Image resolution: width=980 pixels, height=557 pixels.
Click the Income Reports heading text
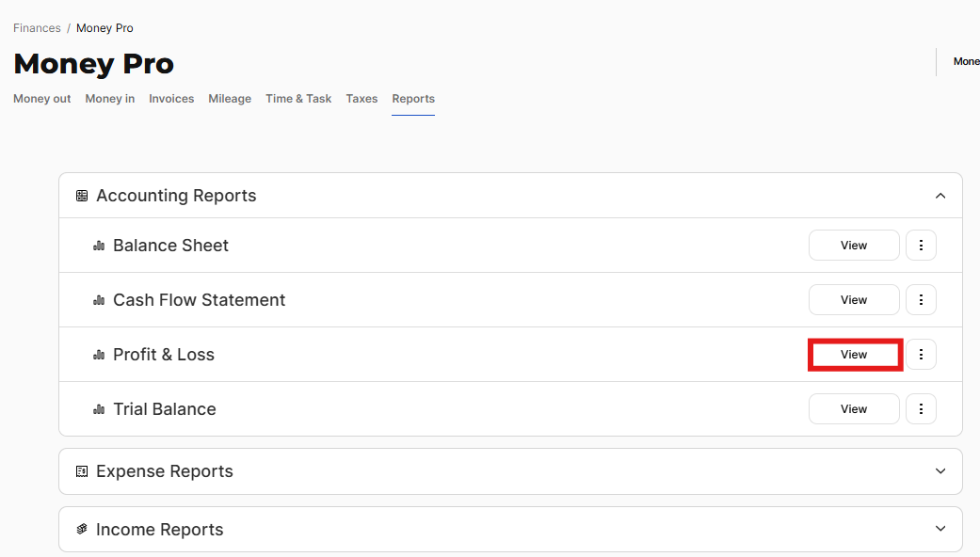click(159, 530)
